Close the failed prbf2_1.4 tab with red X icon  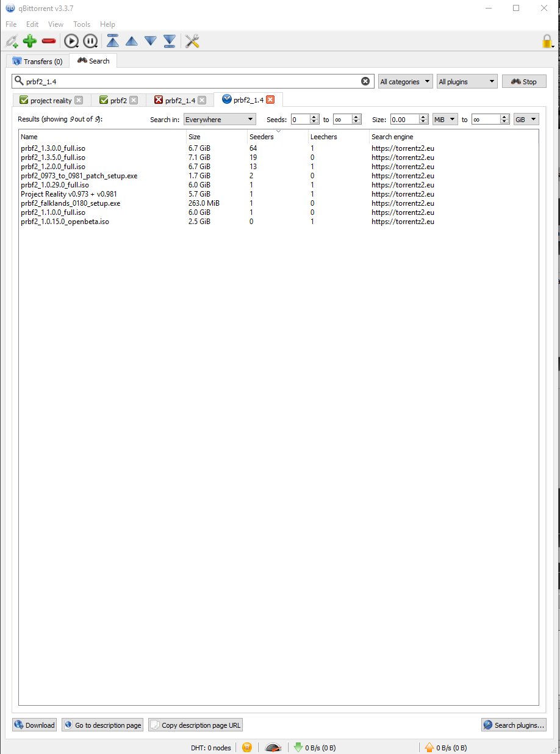coord(202,100)
